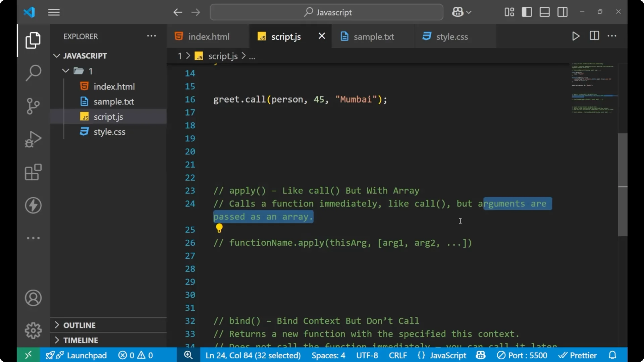Open Run and Debug view
This screenshot has width=644, height=362.
[x=33, y=139]
